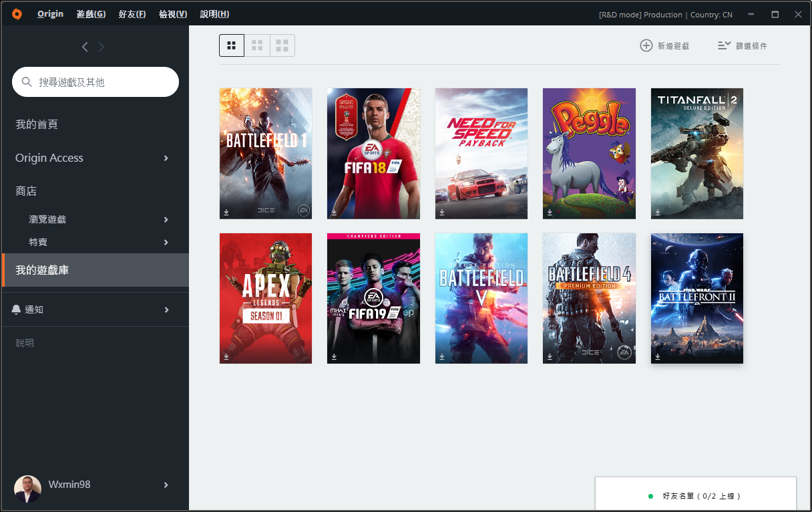Open the 遊戲(G) menu

91,14
